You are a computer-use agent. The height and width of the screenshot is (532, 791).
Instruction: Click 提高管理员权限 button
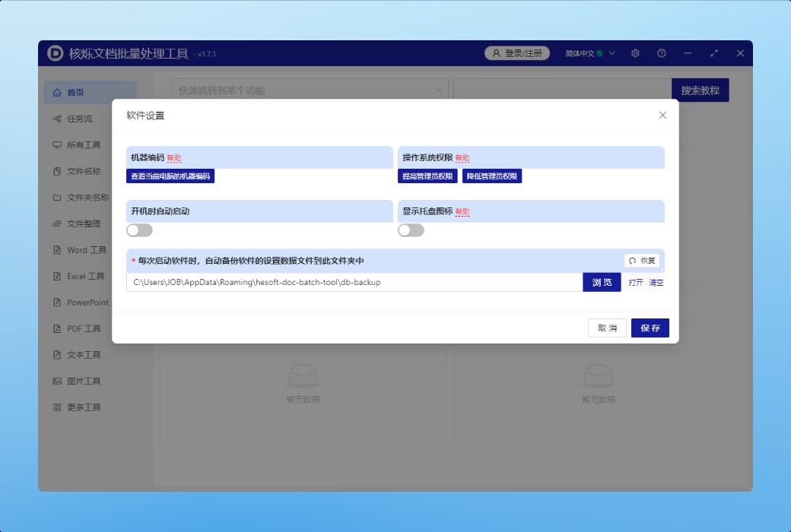pyautogui.click(x=427, y=176)
